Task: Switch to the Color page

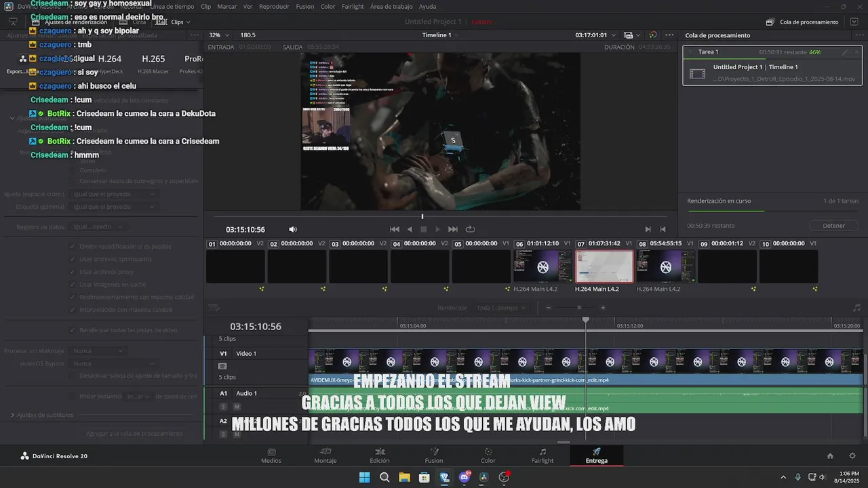Action: pyautogui.click(x=488, y=455)
